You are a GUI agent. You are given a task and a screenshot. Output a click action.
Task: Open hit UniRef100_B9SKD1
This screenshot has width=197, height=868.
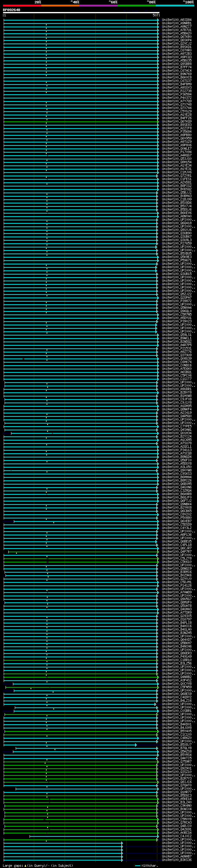tap(177, 47)
